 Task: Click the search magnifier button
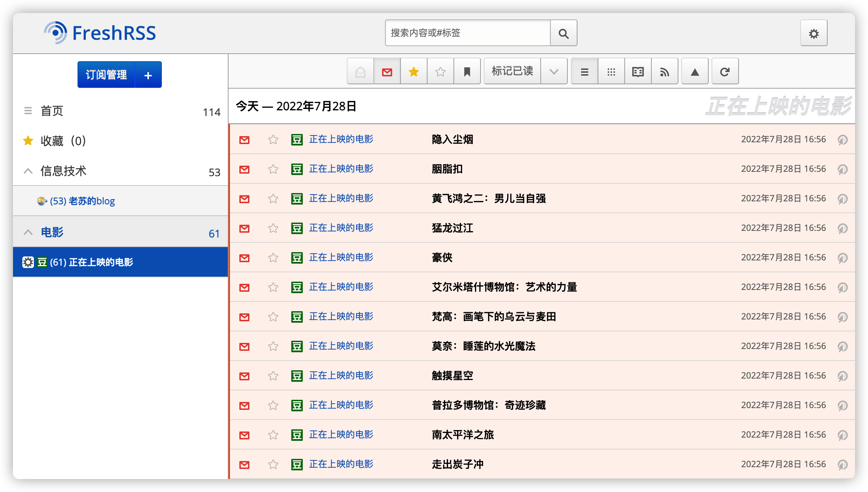tap(563, 33)
